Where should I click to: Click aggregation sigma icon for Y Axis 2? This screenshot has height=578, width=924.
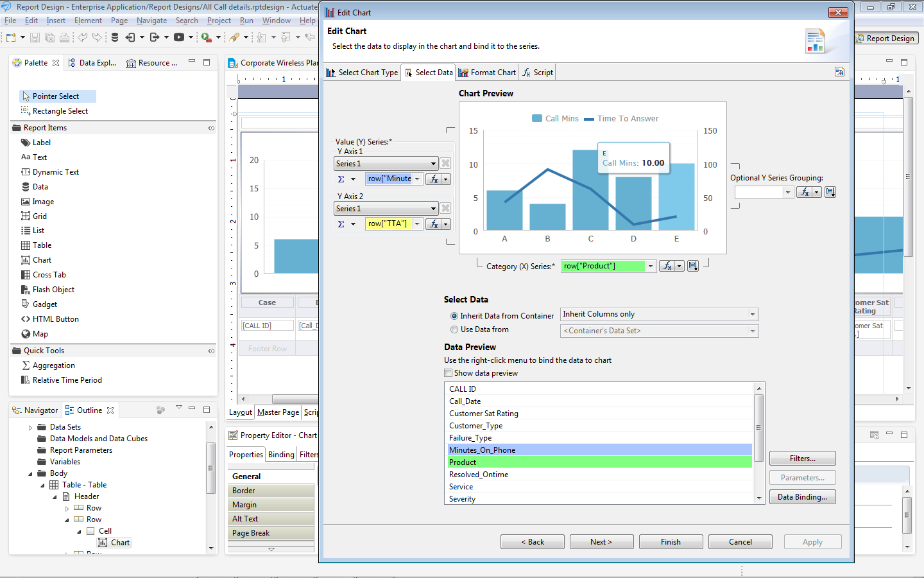341,224
